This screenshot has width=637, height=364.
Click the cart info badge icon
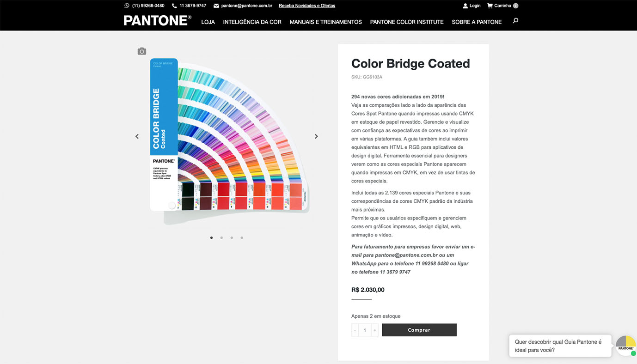tap(515, 6)
